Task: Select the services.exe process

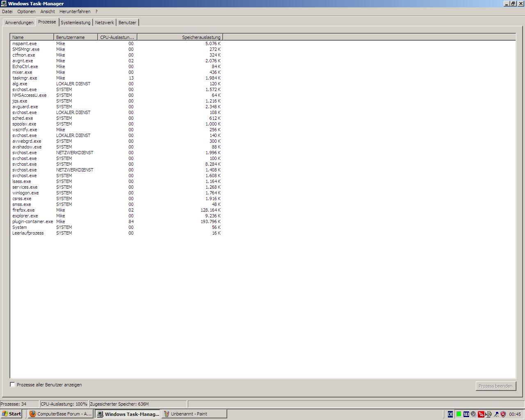Action: click(x=116, y=187)
